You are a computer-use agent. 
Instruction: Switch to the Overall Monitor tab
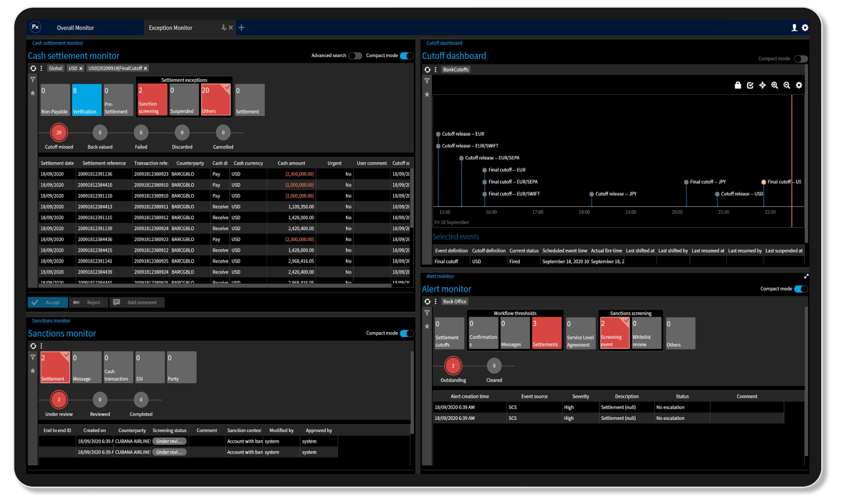tap(76, 27)
